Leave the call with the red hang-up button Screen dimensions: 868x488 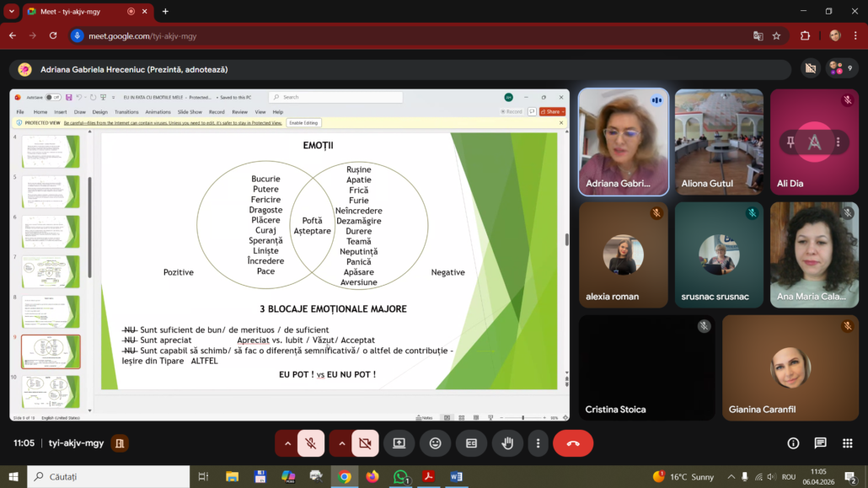pos(573,443)
